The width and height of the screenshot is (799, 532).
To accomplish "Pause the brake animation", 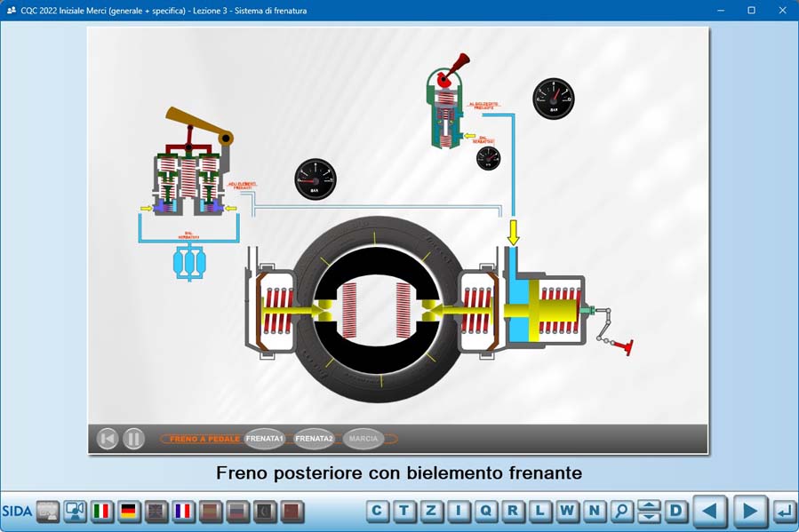I will (x=133, y=439).
